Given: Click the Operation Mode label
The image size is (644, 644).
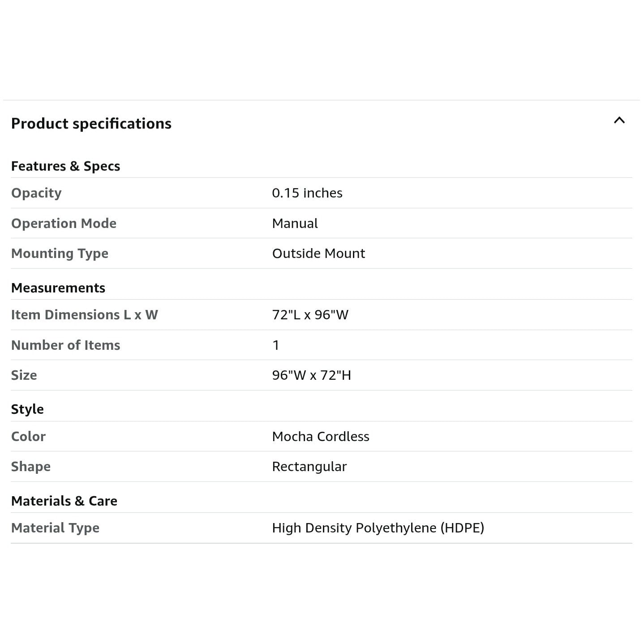Looking at the screenshot, I should click(64, 223).
